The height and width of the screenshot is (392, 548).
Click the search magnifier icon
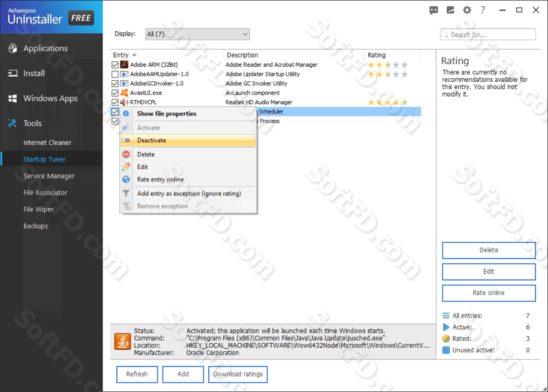445,34
